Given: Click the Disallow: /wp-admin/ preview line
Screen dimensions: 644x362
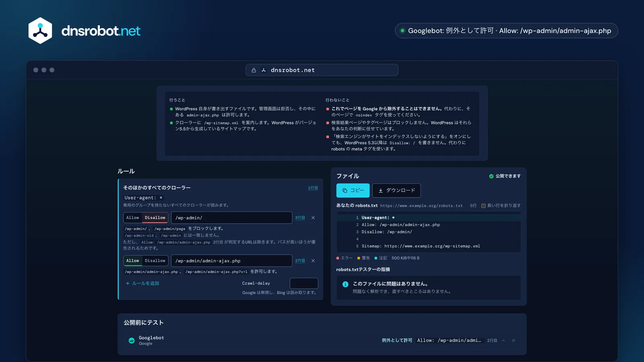Looking at the screenshot, I should pos(387,232).
